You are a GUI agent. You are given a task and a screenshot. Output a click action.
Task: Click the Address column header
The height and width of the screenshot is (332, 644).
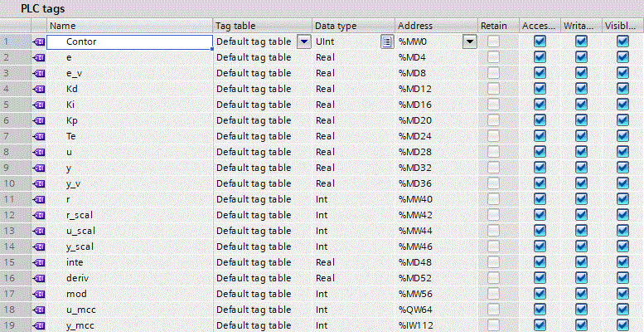(435, 26)
